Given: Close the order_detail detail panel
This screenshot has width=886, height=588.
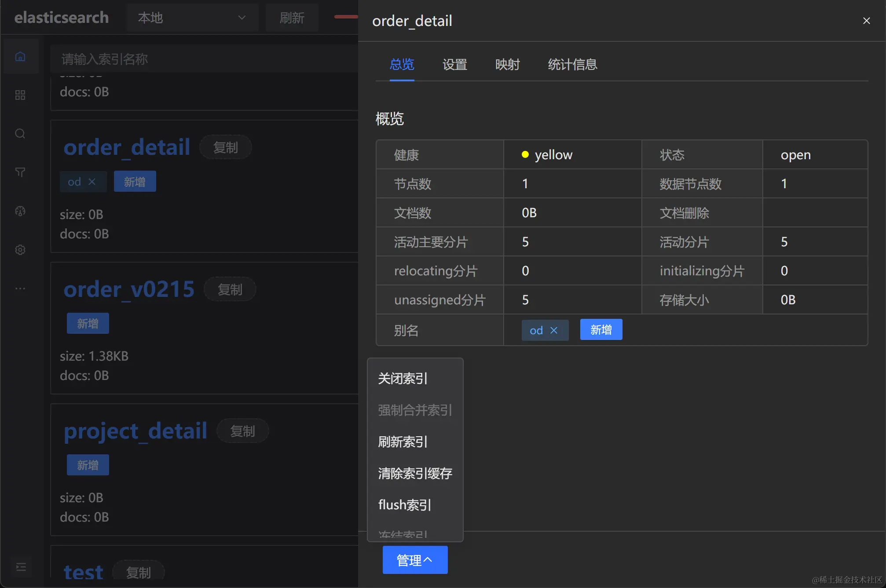Looking at the screenshot, I should (866, 21).
